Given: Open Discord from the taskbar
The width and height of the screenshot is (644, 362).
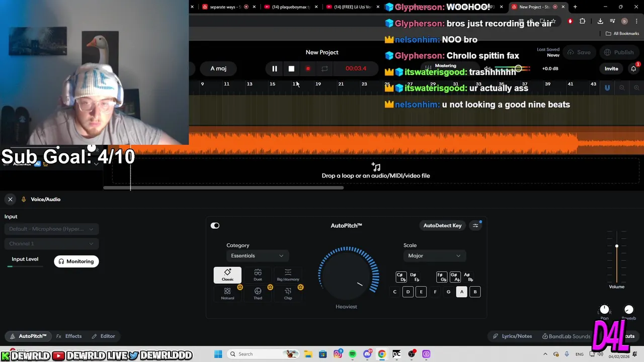Looking at the screenshot, I should pos(367,354).
